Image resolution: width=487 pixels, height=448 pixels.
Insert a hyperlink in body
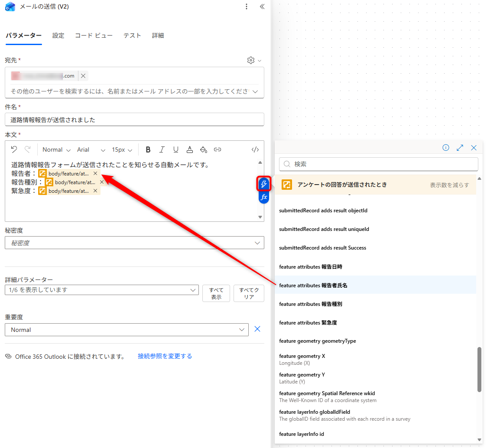(x=218, y=149)
